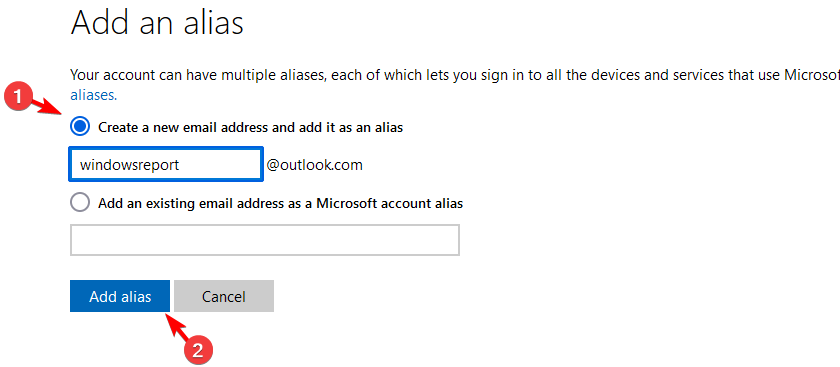Screen dimensions: 840x367
Task: Click the 'Create a new email address' label text
Action: tap(250, 128)
